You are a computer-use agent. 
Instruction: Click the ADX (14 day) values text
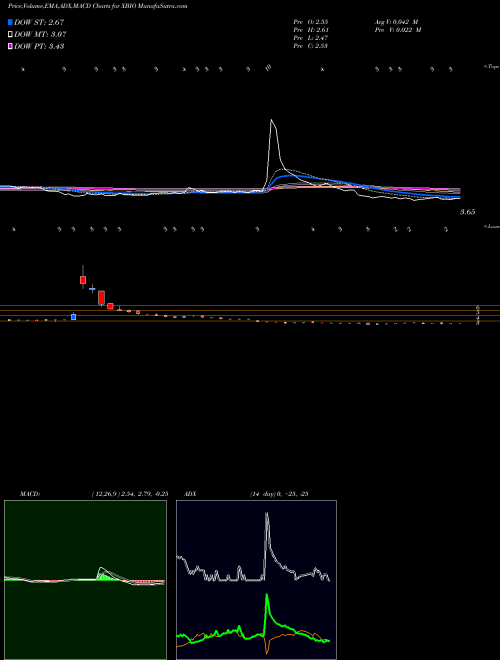(x=279, y=494)
